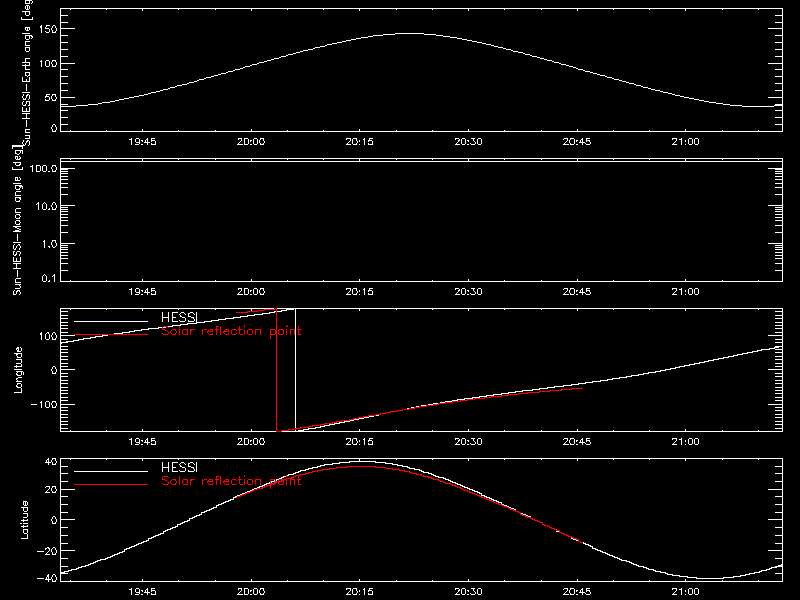
Task: Click the peak of the Earth angle curve
Action: coord(408,33)
